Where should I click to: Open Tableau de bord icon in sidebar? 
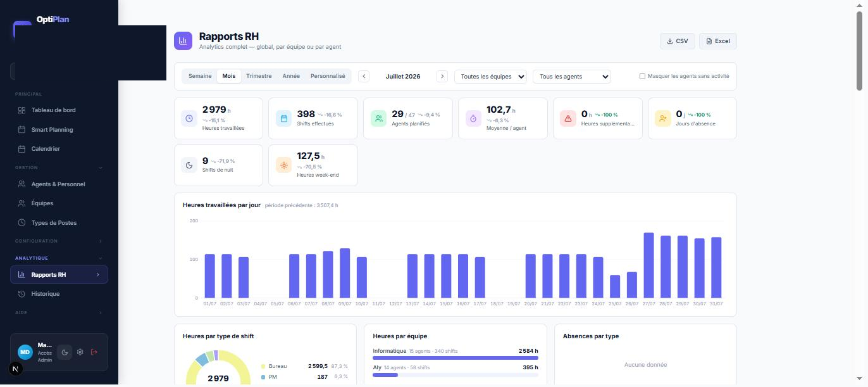click(x=22, y=110)
